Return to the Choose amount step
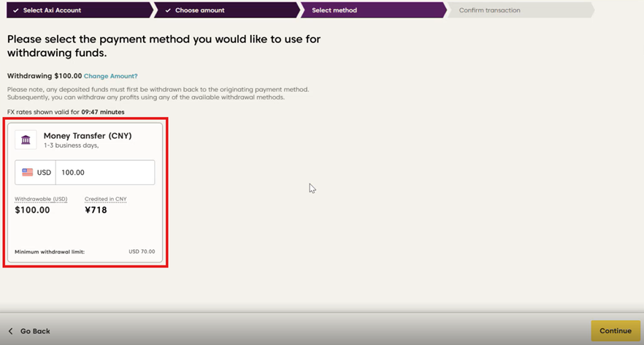644x345 pixels. coord(199,10)
